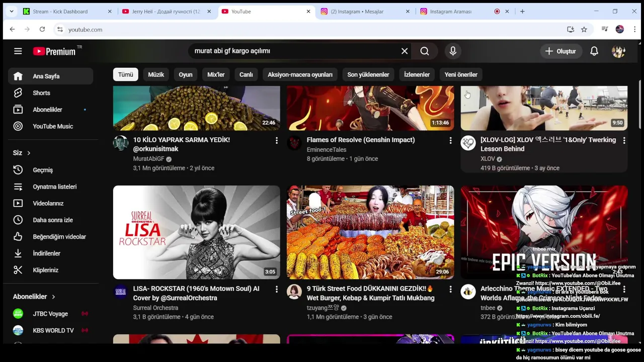Open JTBC Voyage subscription channel
The image size is (644, 362).
click(x=50, y=313)
